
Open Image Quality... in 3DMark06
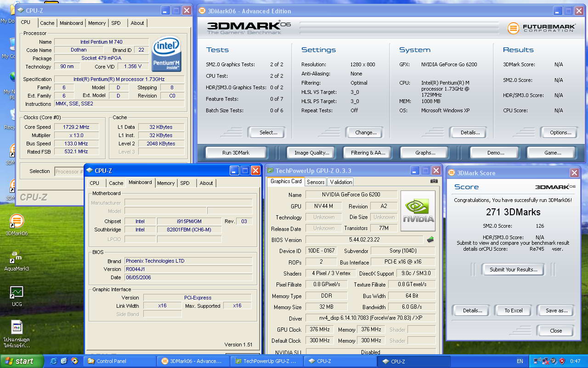pos(311,153)
